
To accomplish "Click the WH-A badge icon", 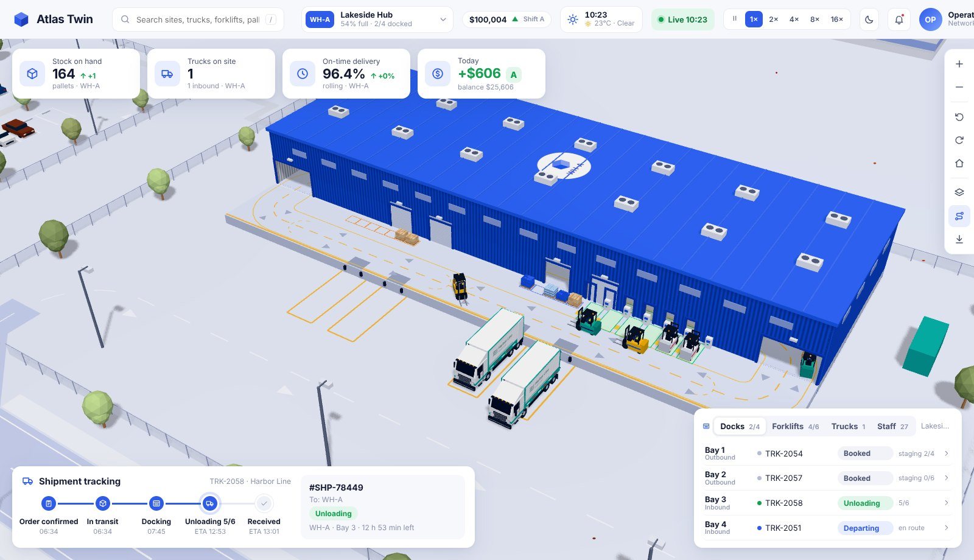I will [x=320, y=19].
